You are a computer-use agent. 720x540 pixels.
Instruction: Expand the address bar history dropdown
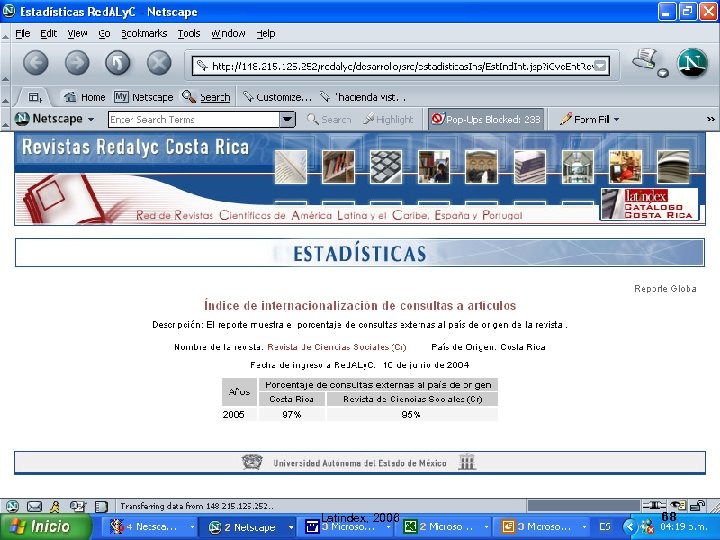(601, 67)
